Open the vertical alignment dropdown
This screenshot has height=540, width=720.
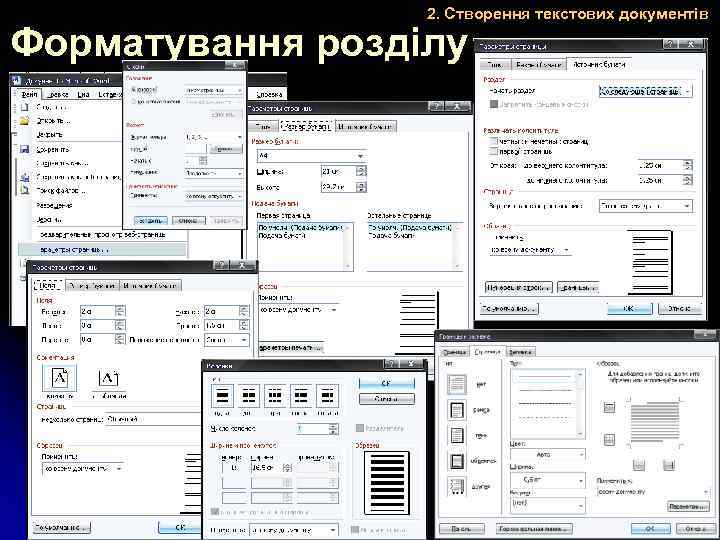(x=645, y=206)
